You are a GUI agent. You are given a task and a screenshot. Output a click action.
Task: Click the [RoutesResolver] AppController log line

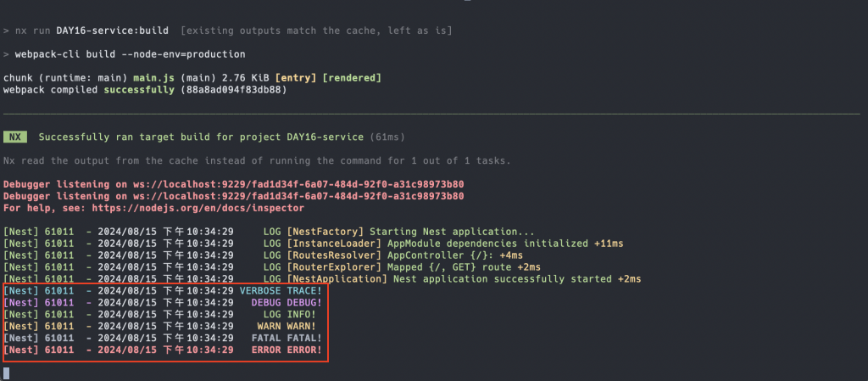point(263,255)
